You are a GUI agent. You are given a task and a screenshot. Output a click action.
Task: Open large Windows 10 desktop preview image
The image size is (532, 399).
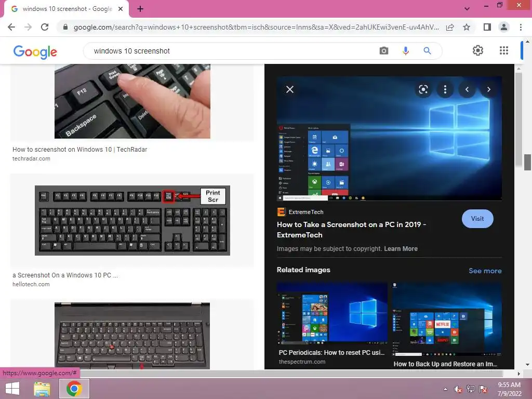pyautogui.click(x=389, y=138)
